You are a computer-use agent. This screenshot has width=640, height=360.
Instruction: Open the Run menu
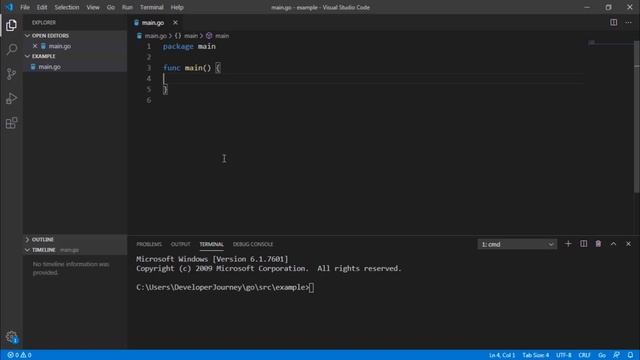[x=127, y=7]
